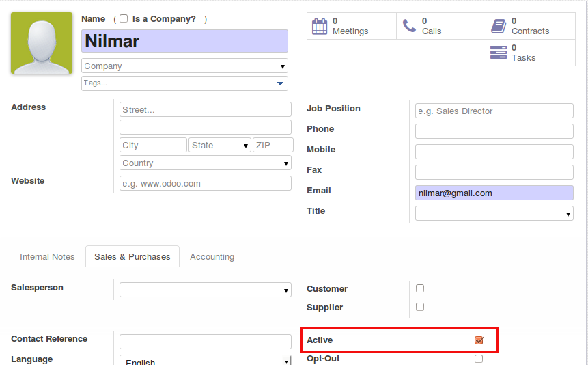Open the Tags dropdown arrow
Viewport: 588px width, 369px height.
coord(280,83)
